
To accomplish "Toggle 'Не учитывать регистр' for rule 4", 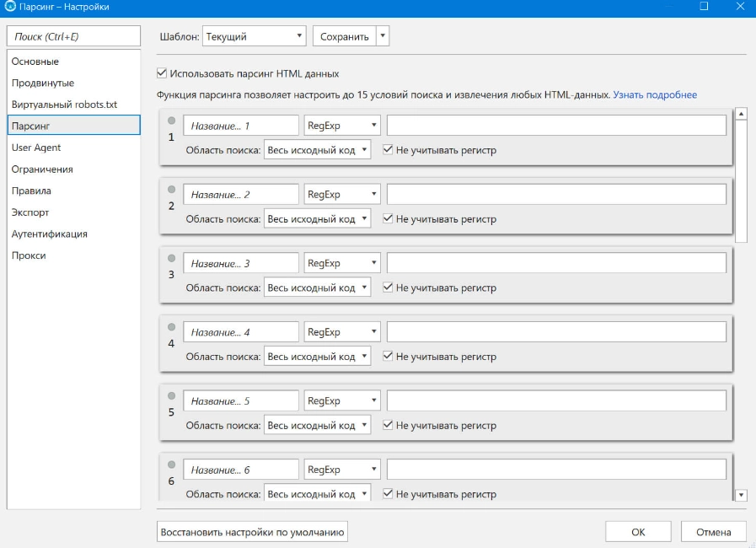I will [x=389, y=357].
